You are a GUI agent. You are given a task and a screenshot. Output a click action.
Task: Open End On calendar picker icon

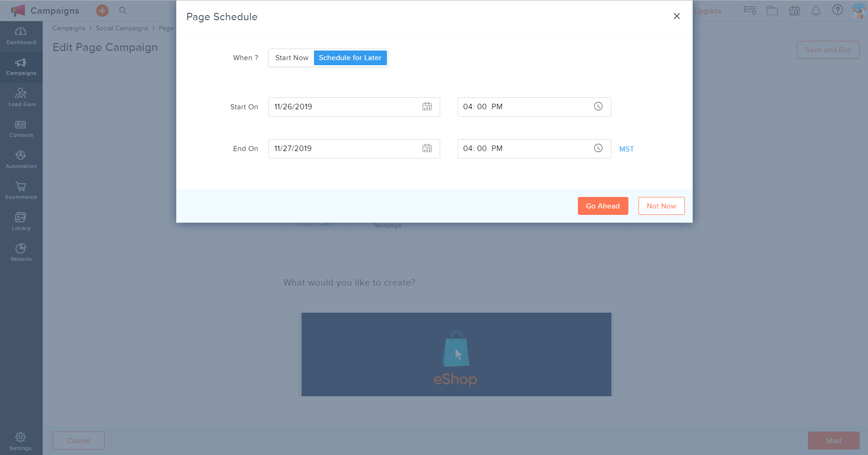tap(427, 148)
